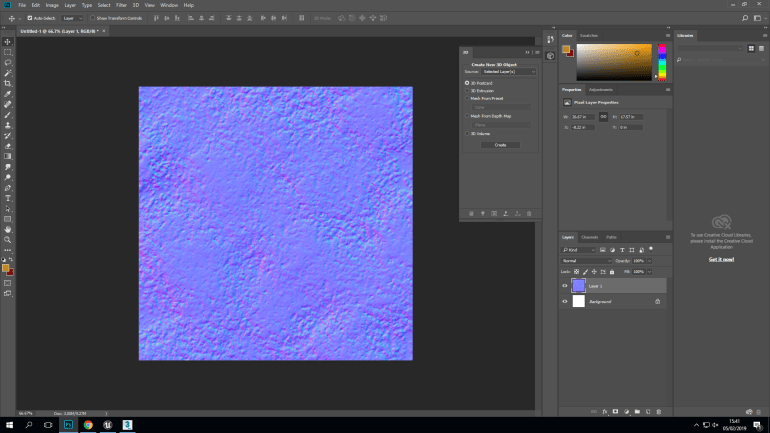Hide Layer 1 with eye icon
The image size is (770, 433).
pyautogui.click(x=564, y=286)
